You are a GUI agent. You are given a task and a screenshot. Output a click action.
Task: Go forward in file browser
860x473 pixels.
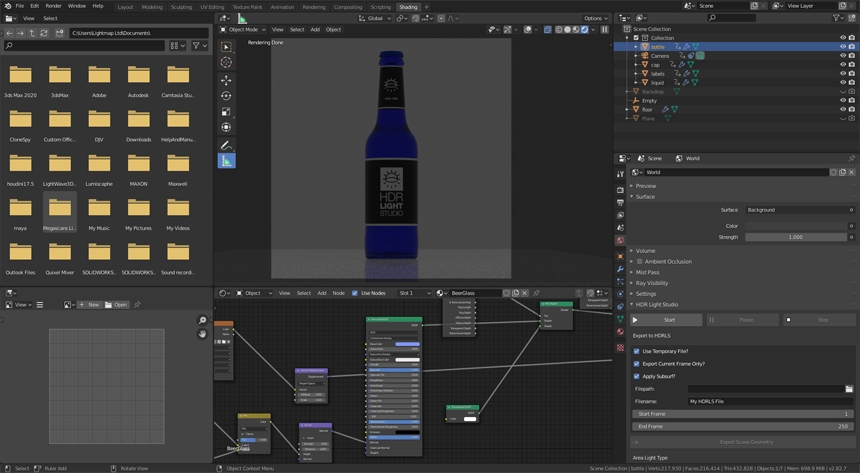(x=20, y=33)
